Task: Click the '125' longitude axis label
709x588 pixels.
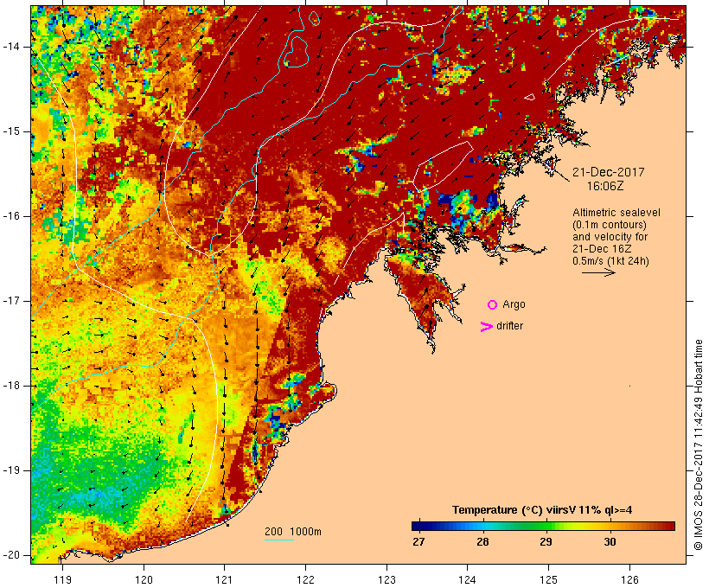Action: (548, 579)
